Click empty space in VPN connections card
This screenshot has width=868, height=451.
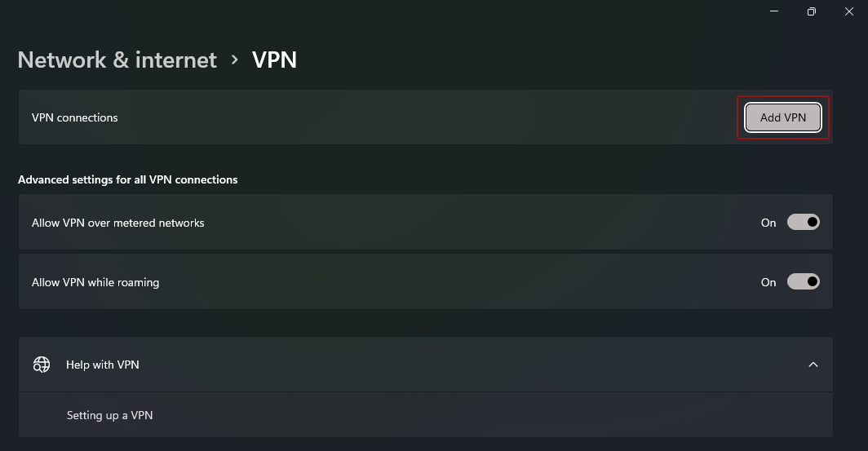pyautogui.click(x=408, y=117)
